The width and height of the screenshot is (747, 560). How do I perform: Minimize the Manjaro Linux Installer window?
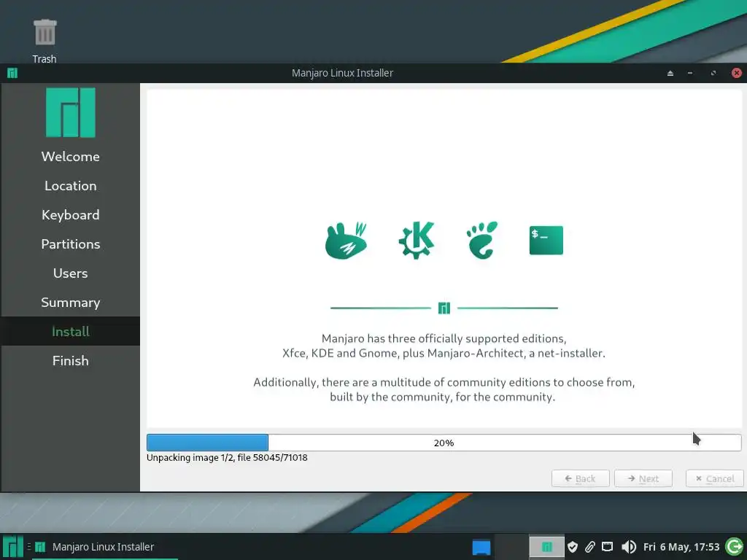pos(690,73)
